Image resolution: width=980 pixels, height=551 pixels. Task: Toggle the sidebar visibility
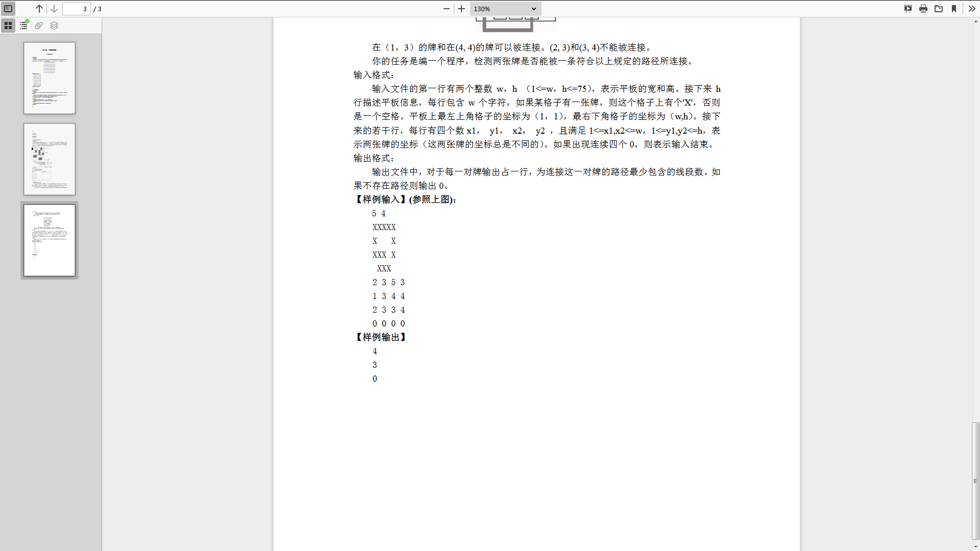(8, 8)
